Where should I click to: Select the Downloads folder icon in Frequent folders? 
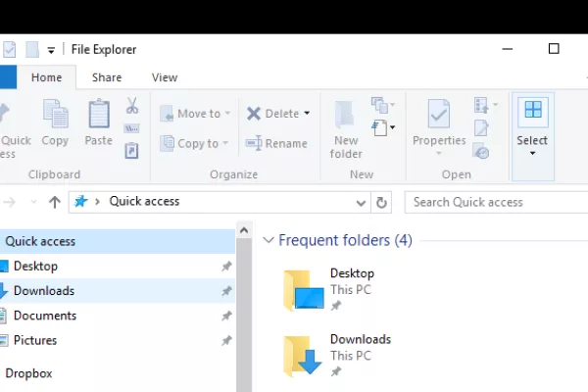303,356
